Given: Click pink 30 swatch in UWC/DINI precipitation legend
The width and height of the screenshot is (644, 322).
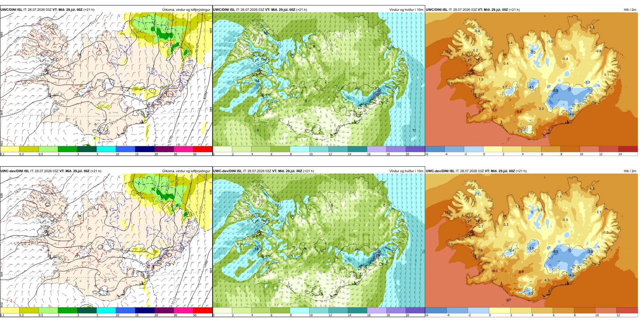Looking at the screenshot, I should (x=183, y=149).
